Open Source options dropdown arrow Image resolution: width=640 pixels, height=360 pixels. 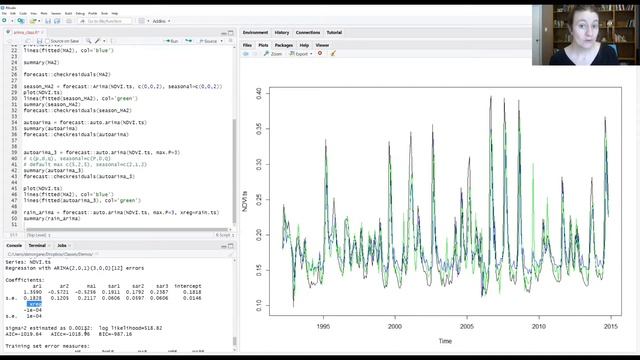222,41
